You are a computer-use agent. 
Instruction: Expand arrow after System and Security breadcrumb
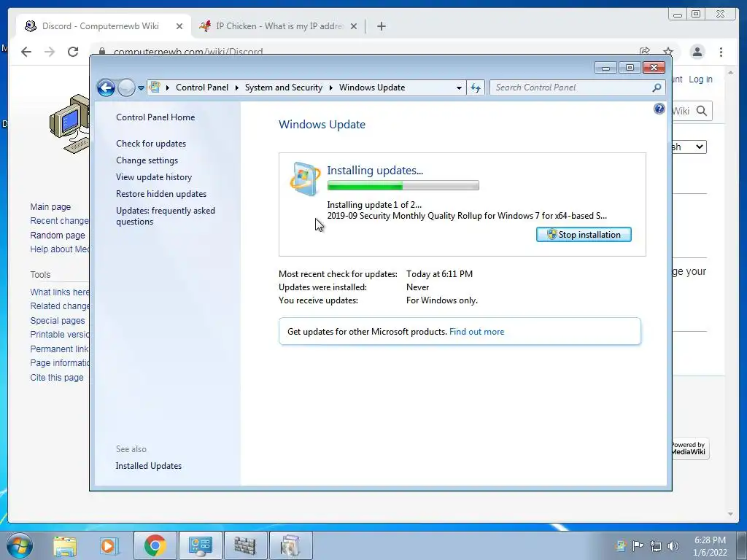click(x=331, y=87)
